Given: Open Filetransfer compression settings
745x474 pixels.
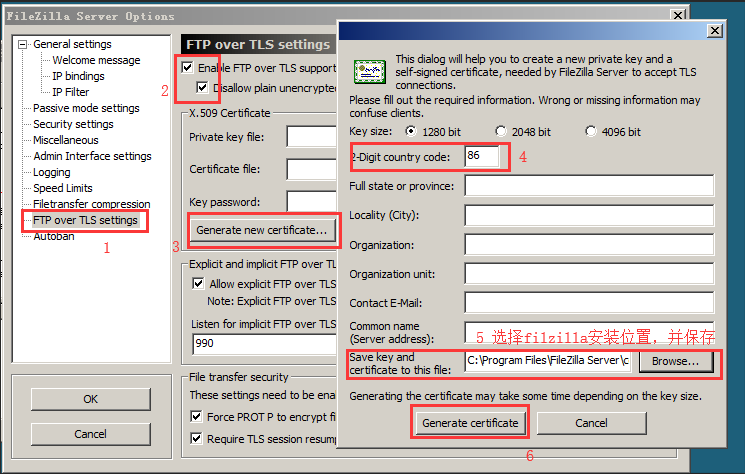Looking at the screenshot, I should pyautogui.click(x=91, y=204).
